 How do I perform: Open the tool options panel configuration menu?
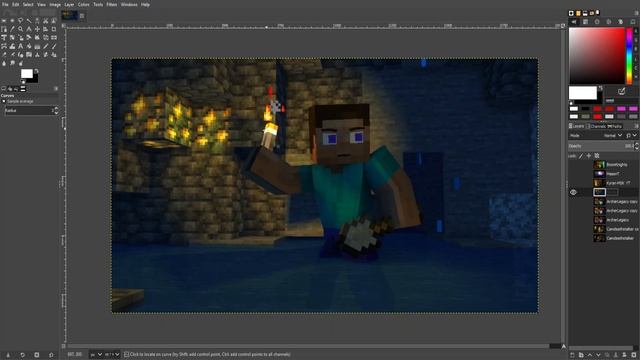[x=56, y=88]
